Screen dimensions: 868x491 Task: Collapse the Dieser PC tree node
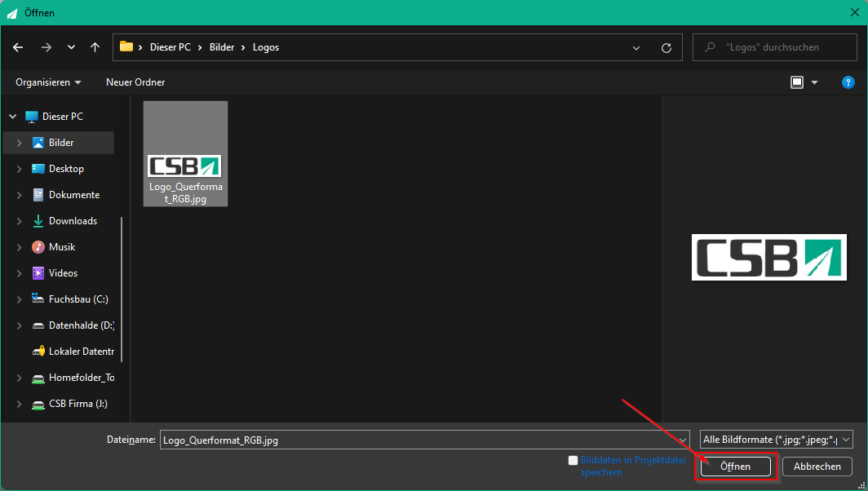click(x=13, y=117)
